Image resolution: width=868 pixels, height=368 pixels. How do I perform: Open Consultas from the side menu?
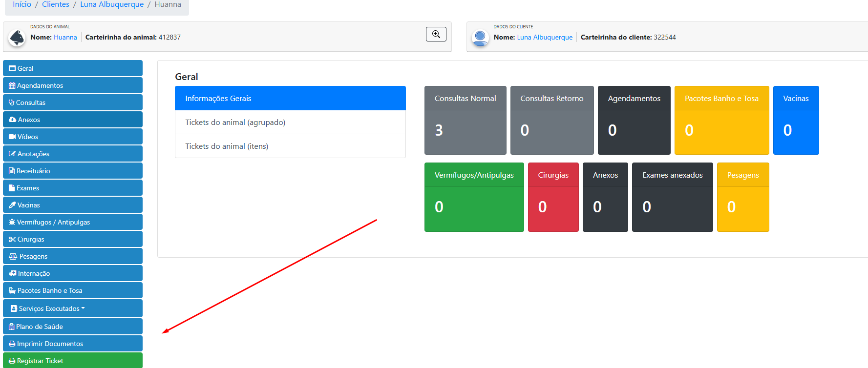click(72, 102)
